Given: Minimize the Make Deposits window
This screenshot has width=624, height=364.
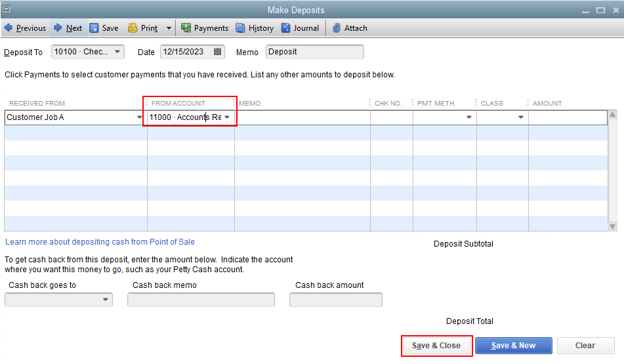Looking at the screenshot, I should pyautogui.click(x=585, y=10).
